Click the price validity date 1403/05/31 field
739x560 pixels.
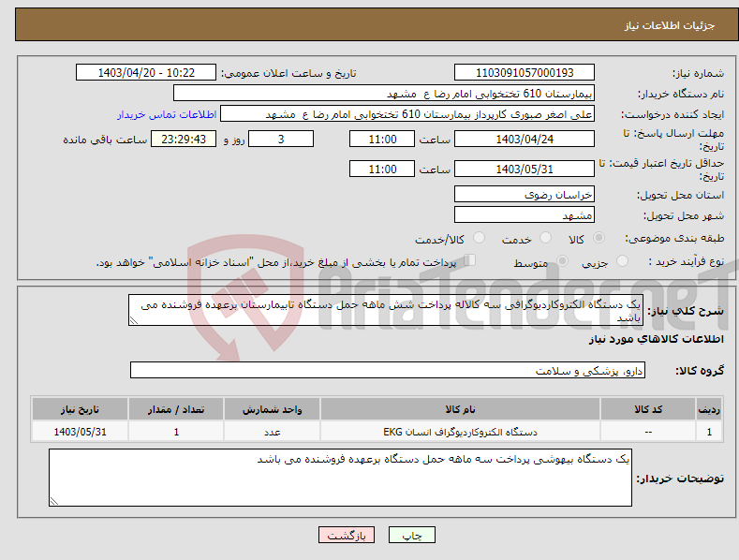tap(525, 169)
